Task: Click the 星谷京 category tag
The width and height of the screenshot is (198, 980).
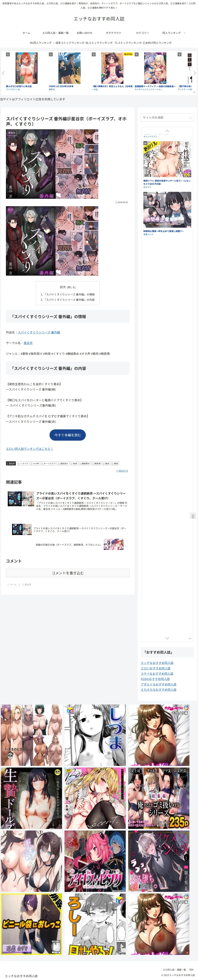Action: point(11,463)
